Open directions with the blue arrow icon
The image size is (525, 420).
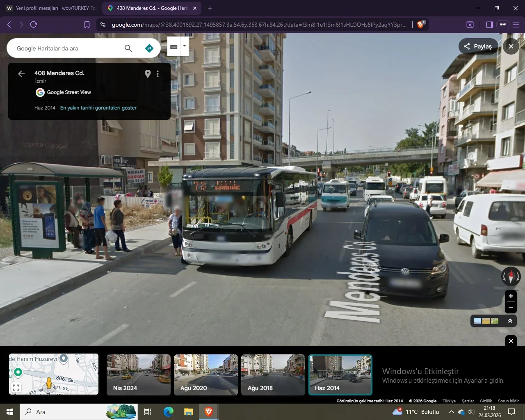point(149,48)
